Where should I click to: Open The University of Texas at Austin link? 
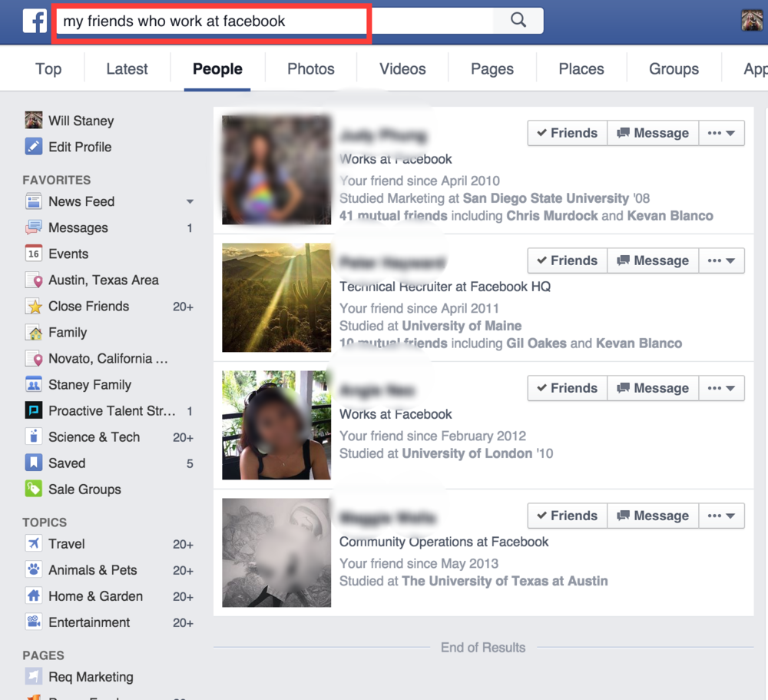click(x=505, y=581)
